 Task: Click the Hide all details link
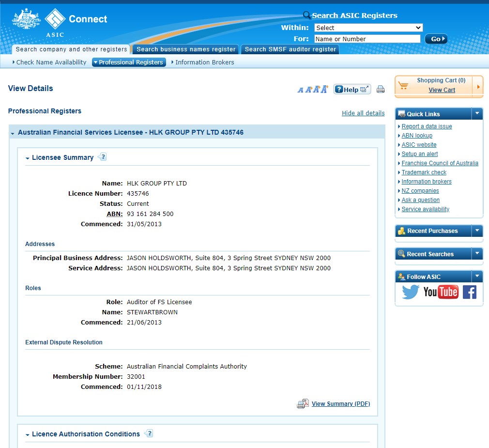click(363, 113)
